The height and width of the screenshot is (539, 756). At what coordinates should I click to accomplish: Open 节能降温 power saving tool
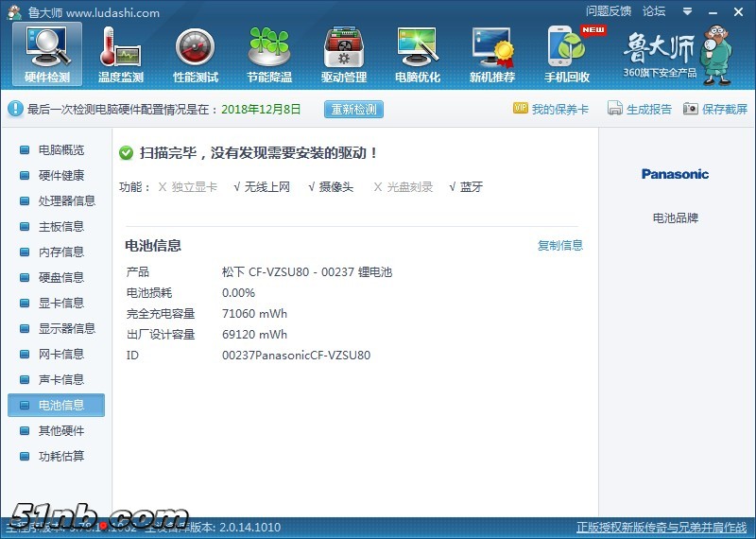coord(269,54)
